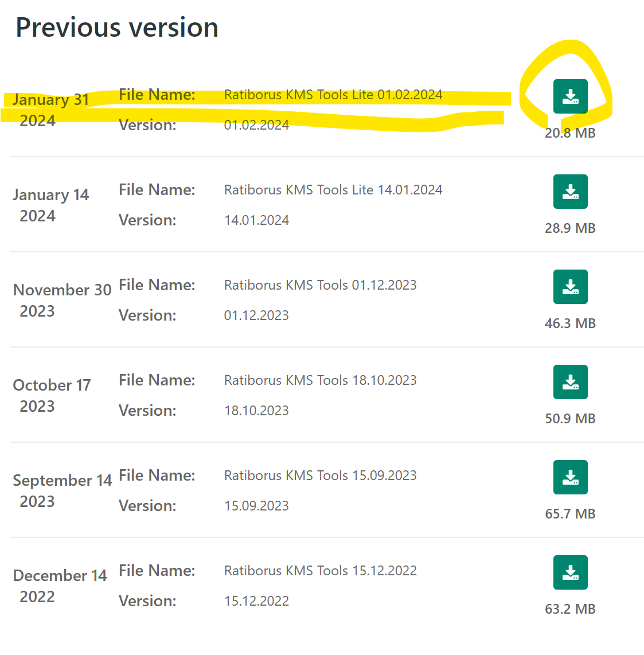Download Ratiborus KMS Tools 01.12.2023 file
644x655 pixels.
570,287
